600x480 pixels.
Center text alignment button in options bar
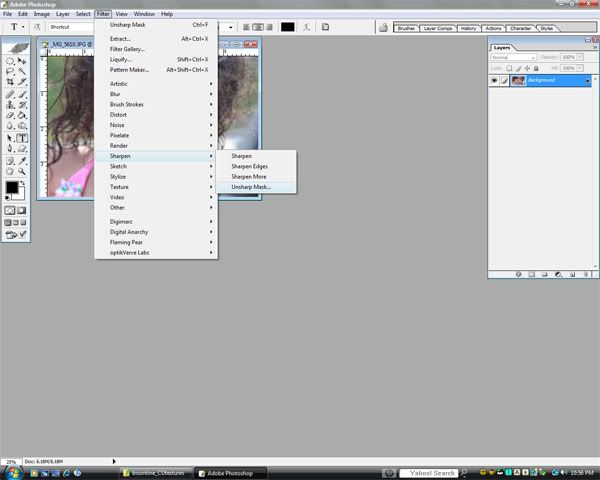coord(258,27)
